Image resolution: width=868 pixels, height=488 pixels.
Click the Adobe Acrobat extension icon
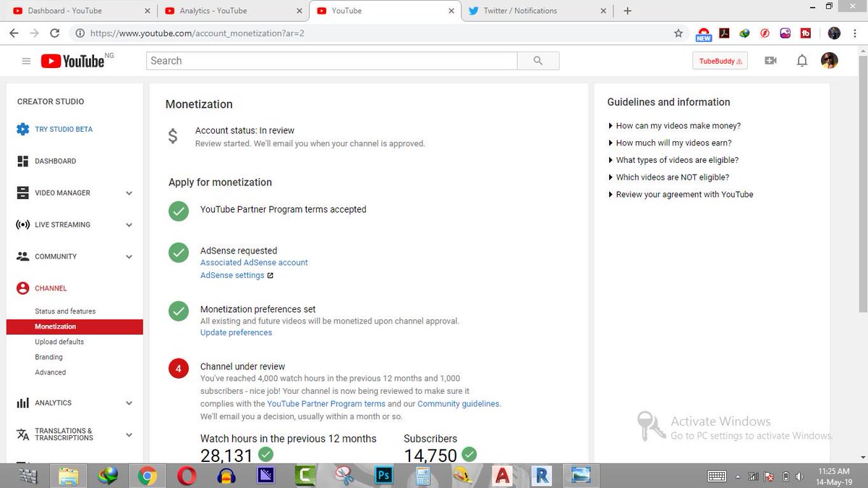pyautogui.click(x=723, y=33)
